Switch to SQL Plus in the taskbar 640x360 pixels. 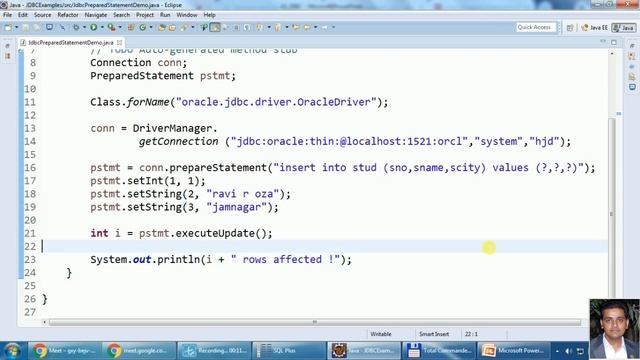point(288,351)
